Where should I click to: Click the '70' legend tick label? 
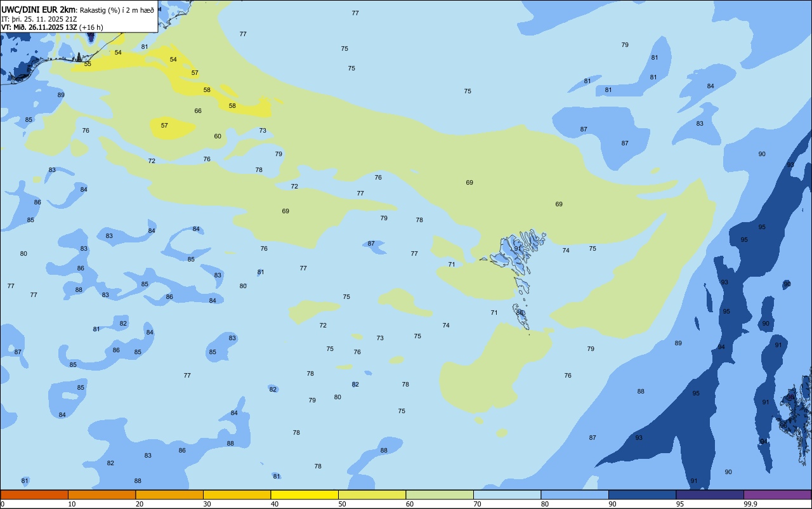tap(478, 504)
